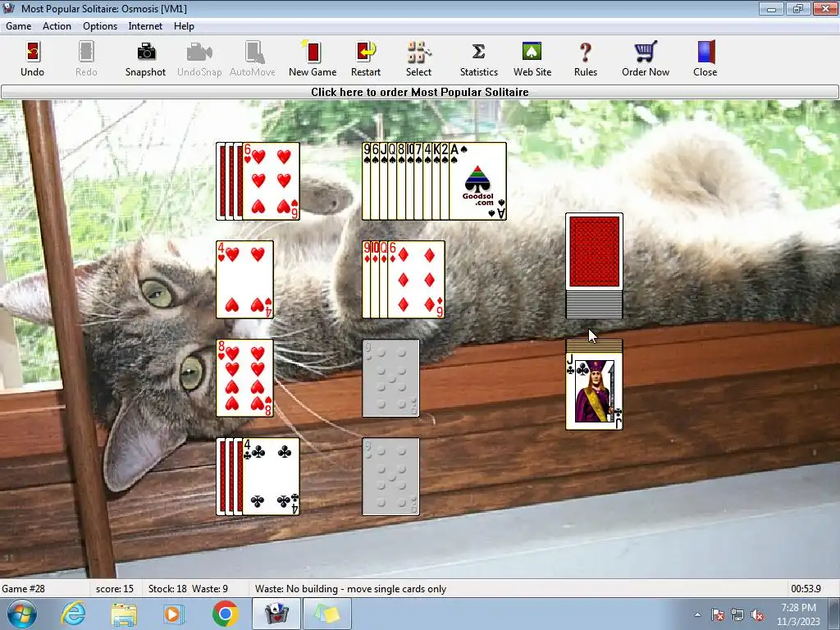Click the empty third foundation slot
Viewport: 840px width, 630px height.
pos(391,378)
